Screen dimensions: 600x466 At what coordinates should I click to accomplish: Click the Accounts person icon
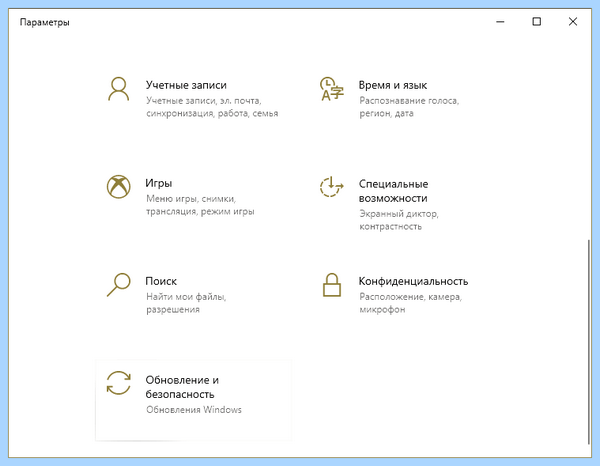(119, 89)
